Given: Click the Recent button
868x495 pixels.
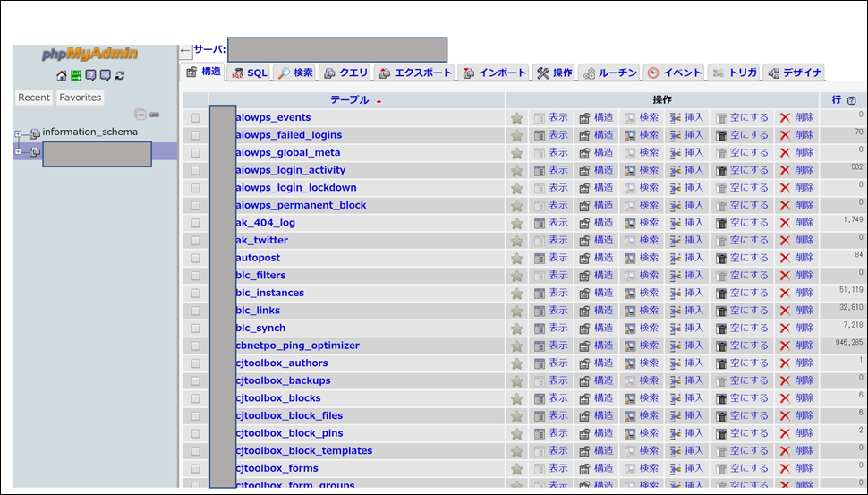Looking at the screenshot, I should coord(34,98).
